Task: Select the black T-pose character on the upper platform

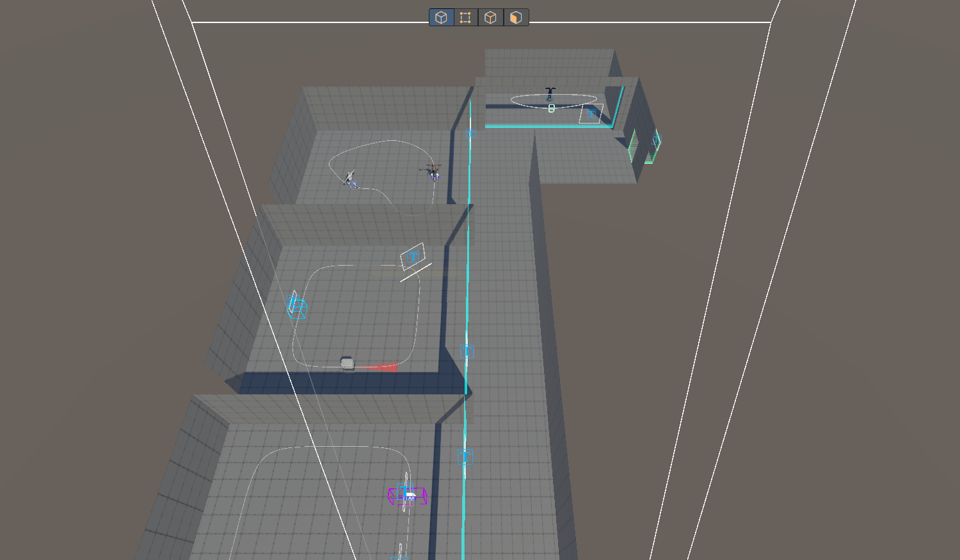Action: pyautogui.click(x=550, y=93)
